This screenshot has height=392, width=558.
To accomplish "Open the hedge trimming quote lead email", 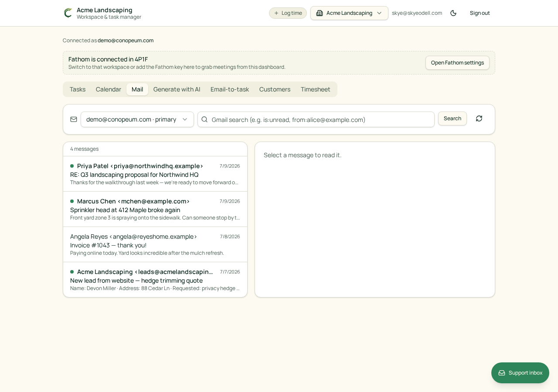I will 155,280.
